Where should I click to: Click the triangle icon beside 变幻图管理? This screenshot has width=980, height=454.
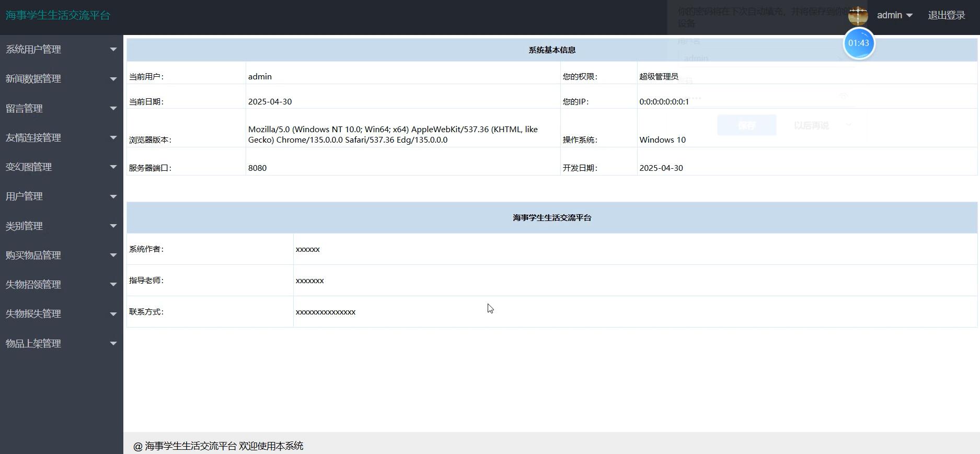click(113, 167)
